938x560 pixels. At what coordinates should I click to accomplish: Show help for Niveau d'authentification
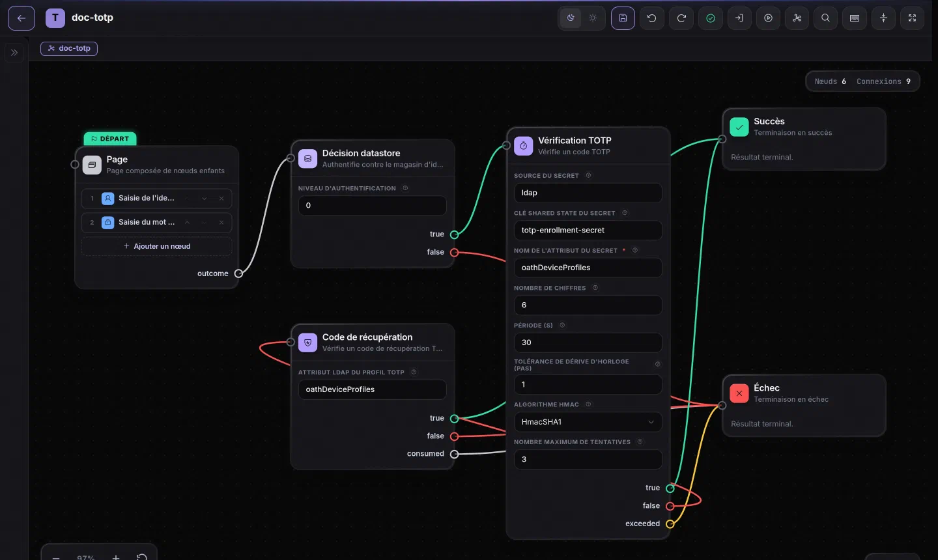click(405, 188)
